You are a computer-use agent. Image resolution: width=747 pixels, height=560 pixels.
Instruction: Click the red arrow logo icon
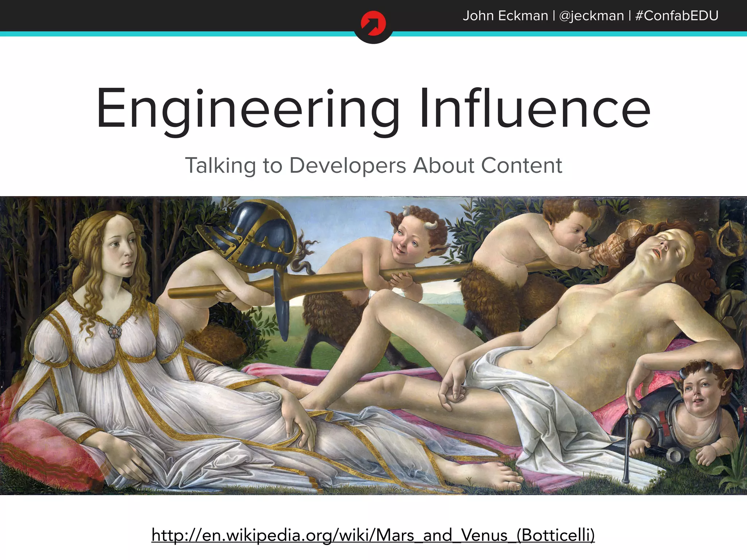(373, 23)
